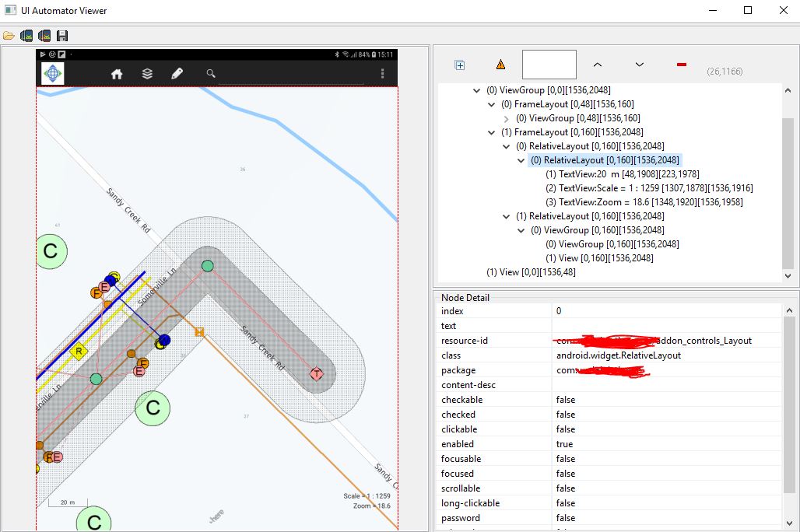This screenshot has height=532, width=800.
Task: Click the Node Detail scrollbar up arrow
Action: coord(789,310)
